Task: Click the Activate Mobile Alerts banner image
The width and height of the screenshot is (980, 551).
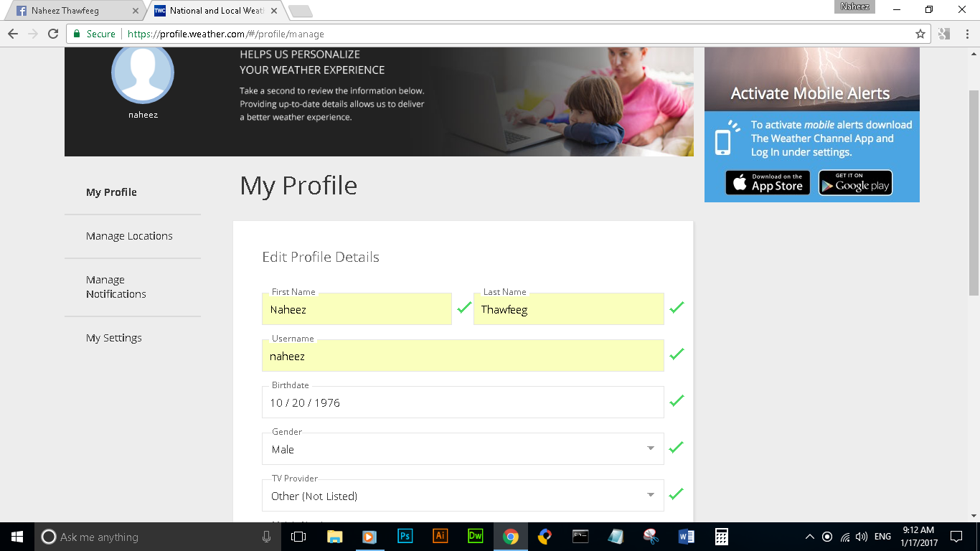Action: [812, 79]
